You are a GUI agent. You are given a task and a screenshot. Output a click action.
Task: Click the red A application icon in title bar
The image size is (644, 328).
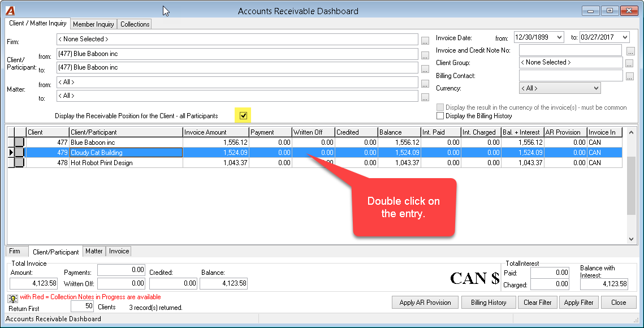(10, 11)
